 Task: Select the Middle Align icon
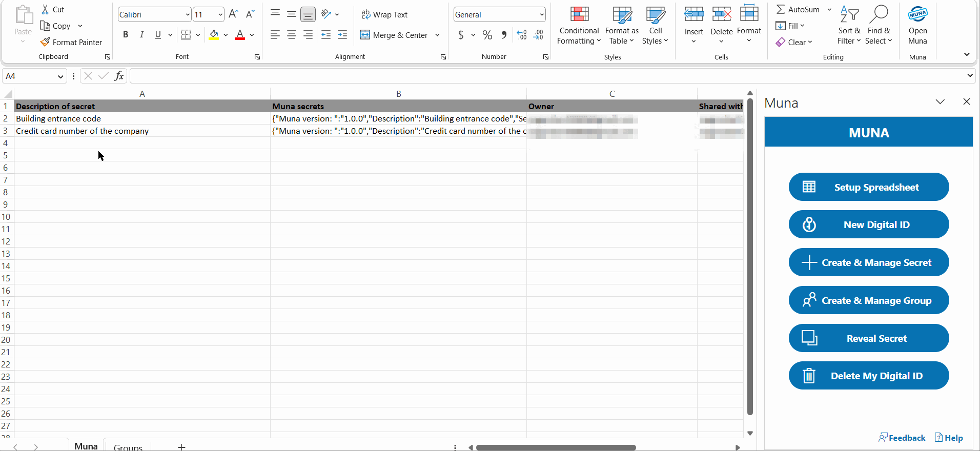[x=292, y=14]
